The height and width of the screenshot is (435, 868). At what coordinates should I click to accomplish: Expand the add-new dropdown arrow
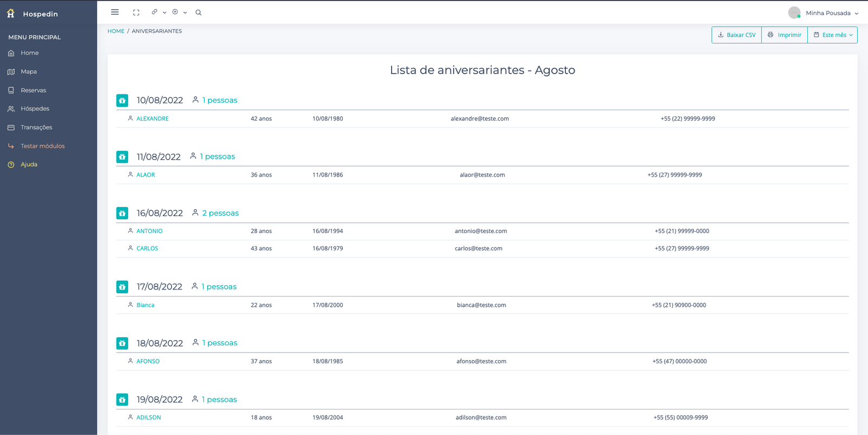point(185,12)
